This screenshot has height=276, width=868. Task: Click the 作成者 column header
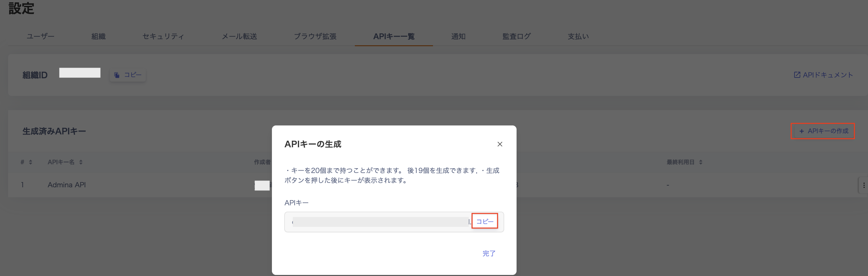pyautogui.click(x=262, y=162)
